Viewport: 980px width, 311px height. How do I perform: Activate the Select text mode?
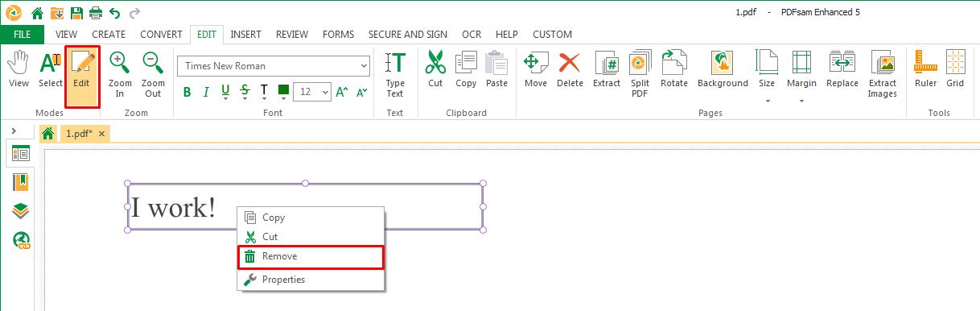[x=50, y=69]
